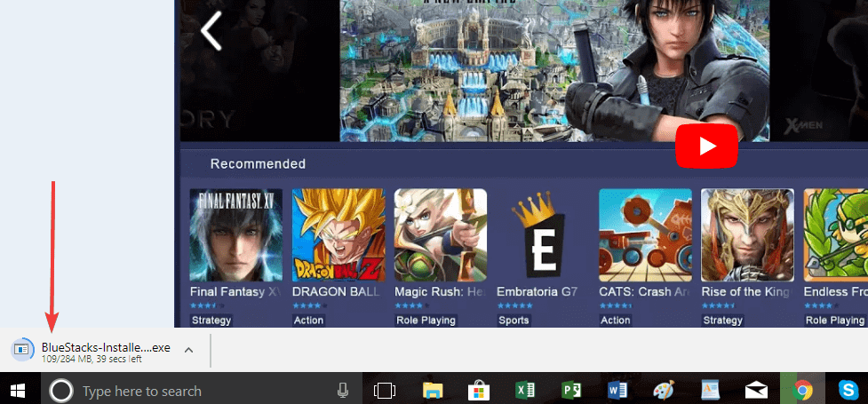Expand the download options chevron for BlueStacks installer
868x404 pixels.
(188, 350)
